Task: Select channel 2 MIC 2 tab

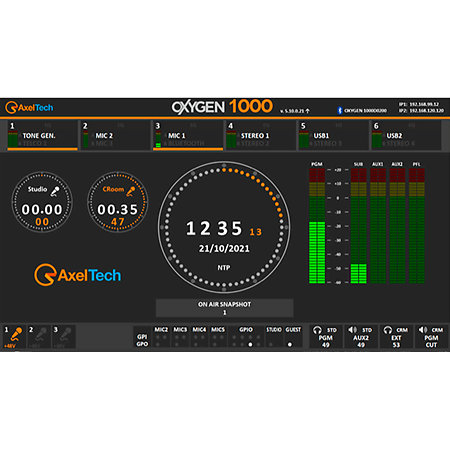Action: [115, 135]
